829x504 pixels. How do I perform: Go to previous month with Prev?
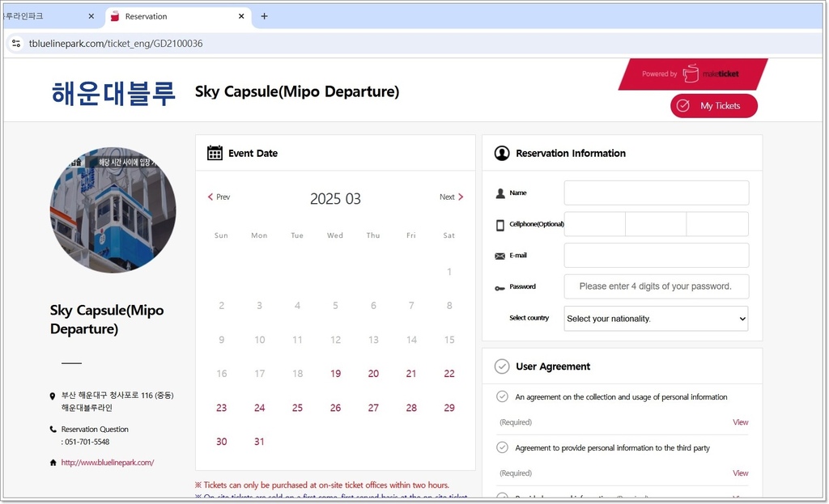coord(219,197)
